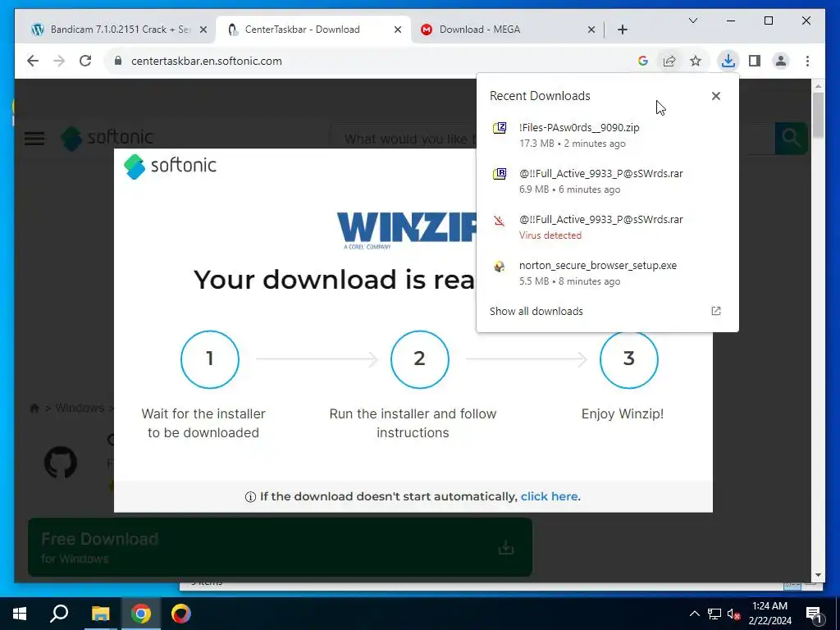The width and height of the screenshot is (840, 630).
Task: Show hidden system tray icons
Action: tap(694, 614)
